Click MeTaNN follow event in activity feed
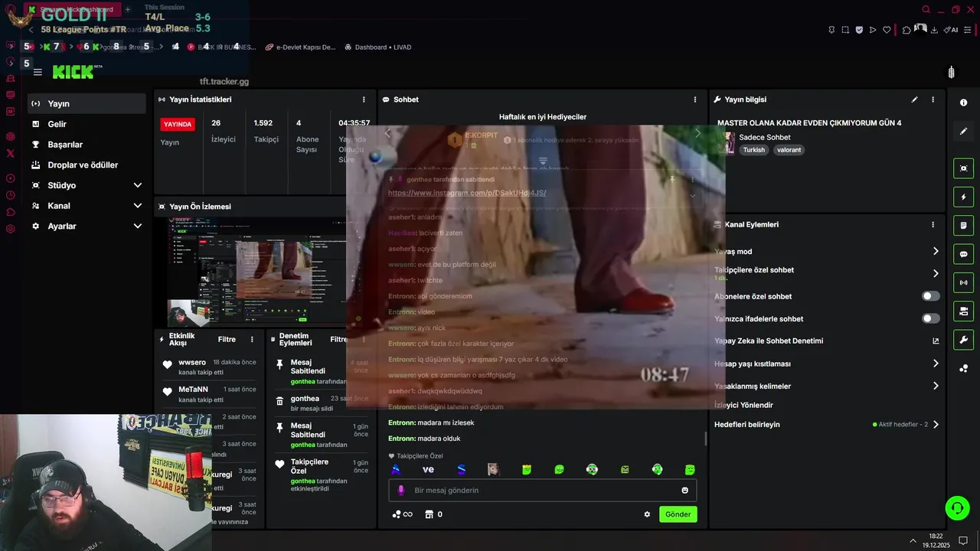The height and width of the screenshot is (551, 980). [x=209, y=394]
